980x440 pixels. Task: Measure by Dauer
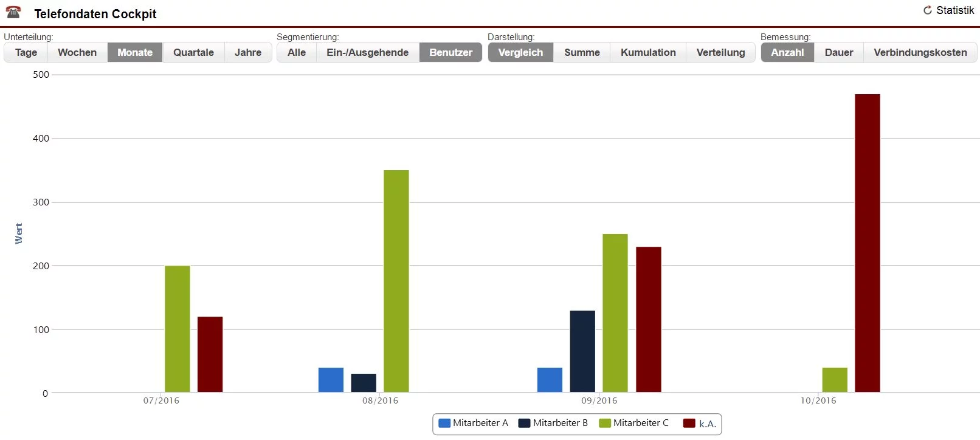tap(839, 52)
